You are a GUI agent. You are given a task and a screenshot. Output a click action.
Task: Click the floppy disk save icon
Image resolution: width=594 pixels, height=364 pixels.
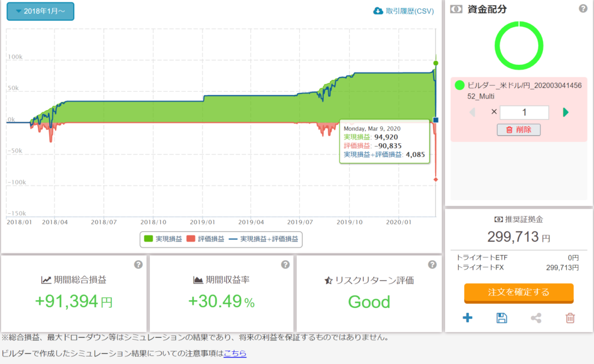pos(502,318)
